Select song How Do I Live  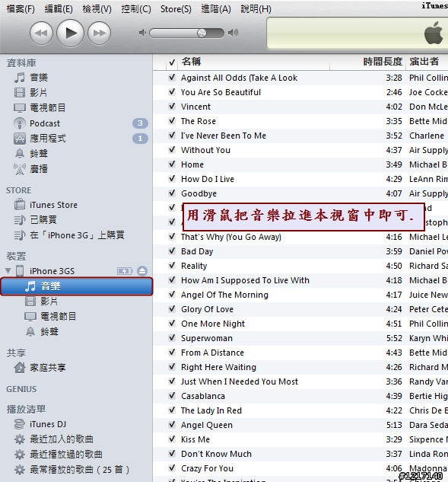(208, 179)
